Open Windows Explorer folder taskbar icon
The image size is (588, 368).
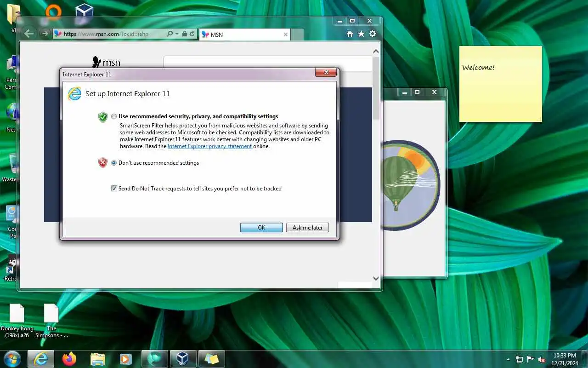[98, 359]
